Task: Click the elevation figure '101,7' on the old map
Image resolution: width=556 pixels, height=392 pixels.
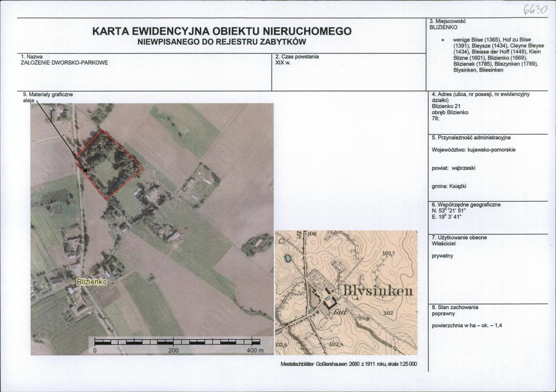Action: (x=389, y=253)
